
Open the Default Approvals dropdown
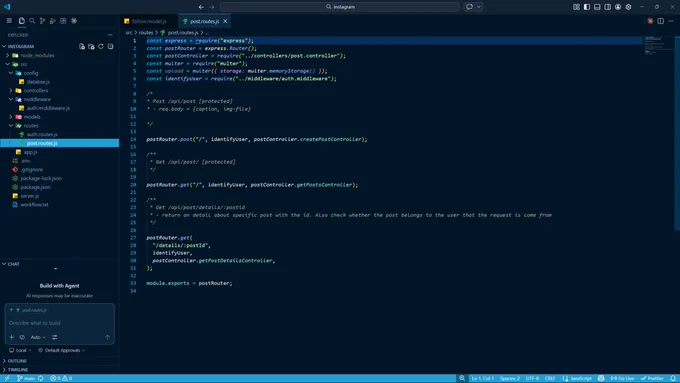[62, 350]
